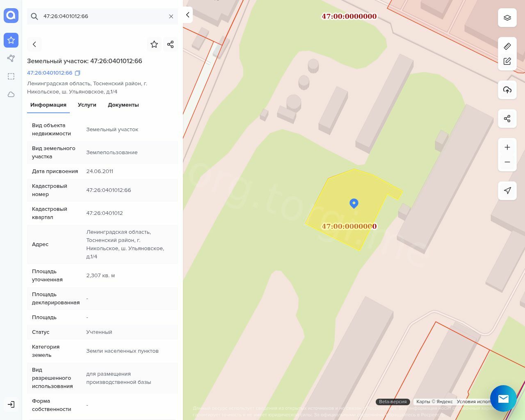The height and width of the screenshot is (420, 525).
Task: Activate the draw/edit tool on map
Action: pos(507,62)
